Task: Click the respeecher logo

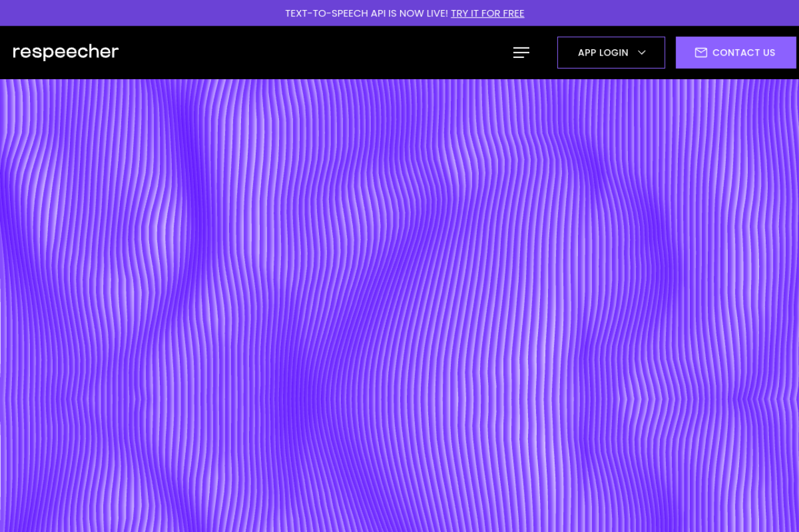Action: [x=66, y=52]
